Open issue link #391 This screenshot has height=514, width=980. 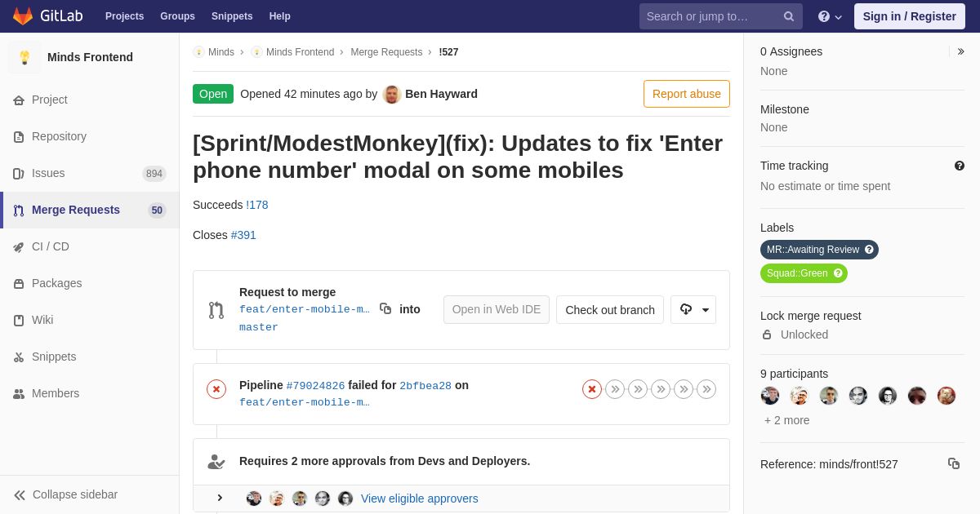point(243,235)
